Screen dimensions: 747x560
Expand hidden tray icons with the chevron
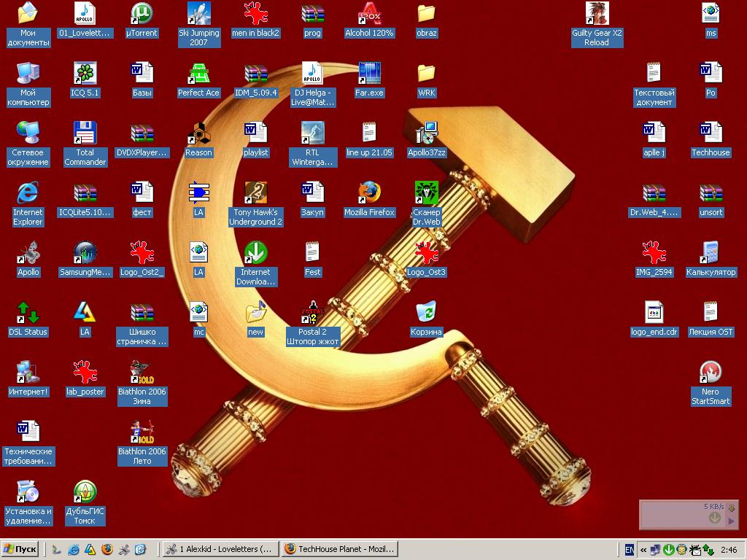click(643, 550)
